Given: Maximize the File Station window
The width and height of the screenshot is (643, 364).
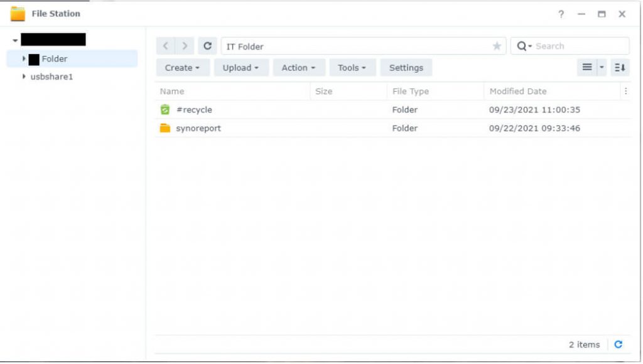Looking at the screenshot, I should (x=602, y=14).
